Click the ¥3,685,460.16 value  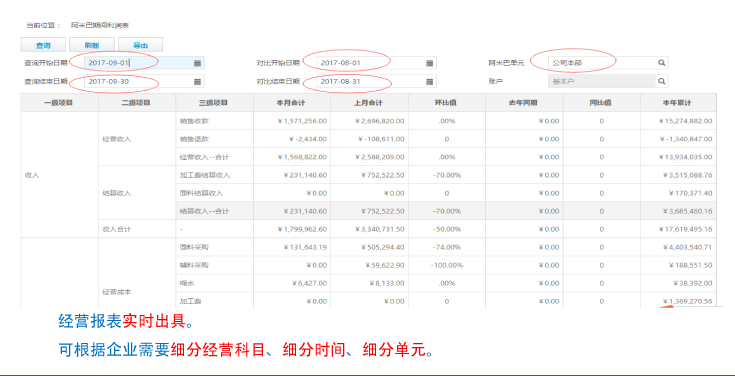coord(688,211)
